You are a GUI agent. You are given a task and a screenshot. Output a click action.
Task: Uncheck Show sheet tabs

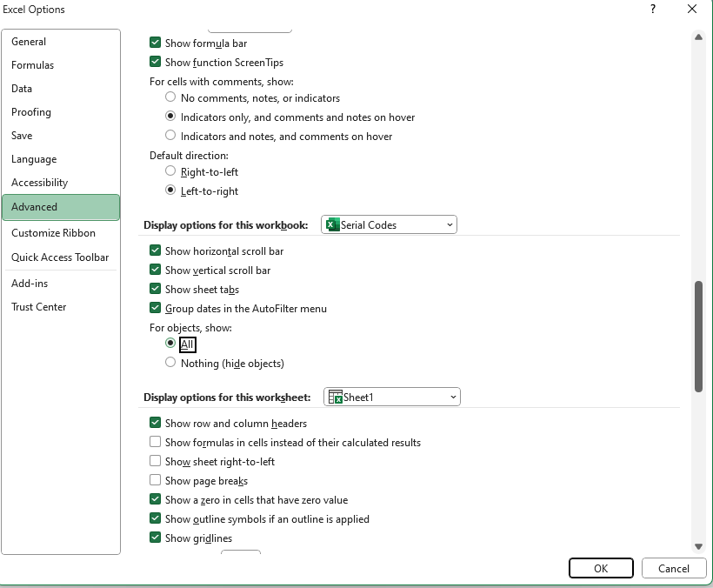[155, 290]
